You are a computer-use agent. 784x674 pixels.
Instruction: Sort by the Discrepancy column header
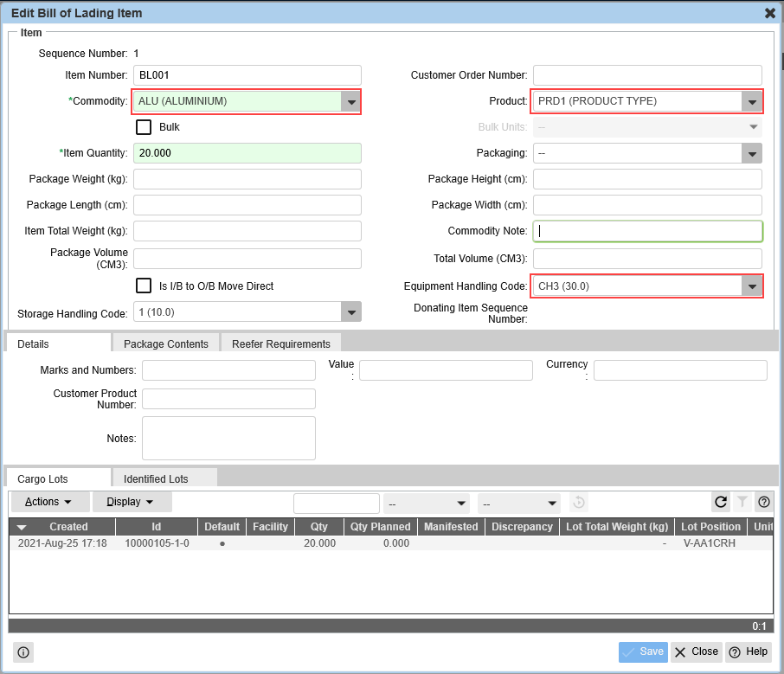522,527
